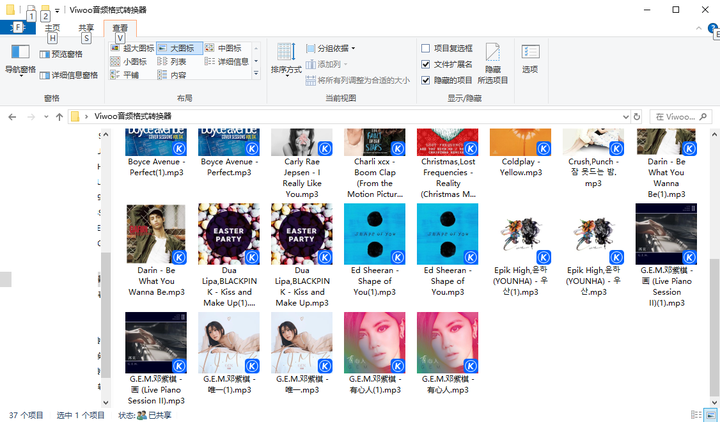Select Boyce Avenue - Perfect.mp3 file

pos(229,153)
